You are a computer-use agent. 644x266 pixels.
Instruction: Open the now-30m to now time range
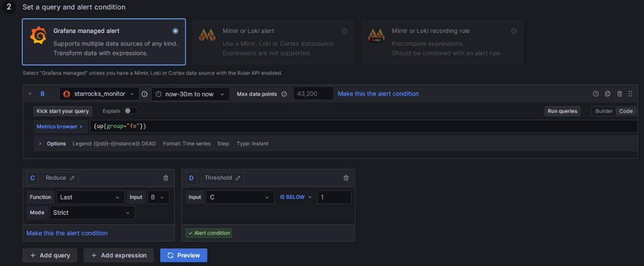190,94
